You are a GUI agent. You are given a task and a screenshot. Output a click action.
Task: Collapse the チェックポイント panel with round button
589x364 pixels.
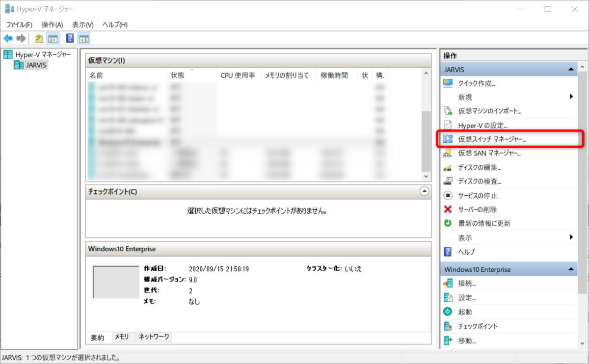[425, 191]
